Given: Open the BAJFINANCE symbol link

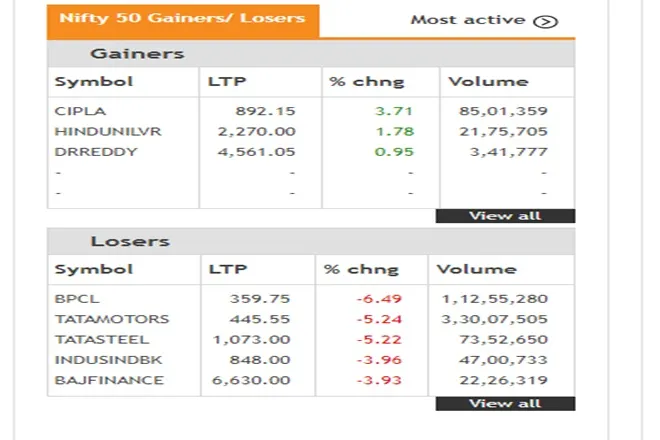Looking at the screenshot, I should click(x=109, y=380).
